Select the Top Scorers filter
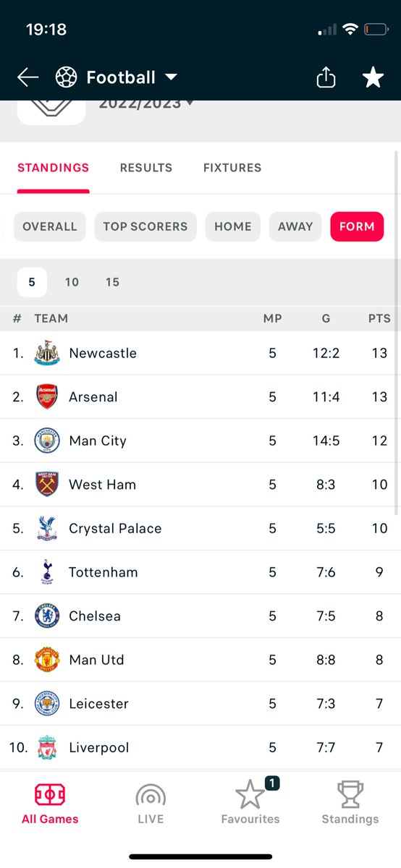Screen dimensions: 401x868 point(145,226)
